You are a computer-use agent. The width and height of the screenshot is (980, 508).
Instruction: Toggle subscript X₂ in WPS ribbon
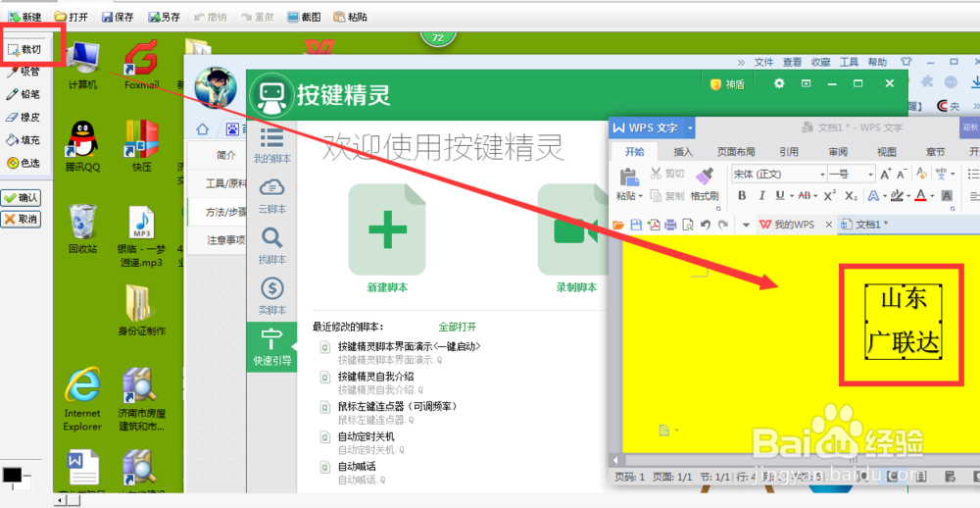pyautogui.click(x=851, y=196)
